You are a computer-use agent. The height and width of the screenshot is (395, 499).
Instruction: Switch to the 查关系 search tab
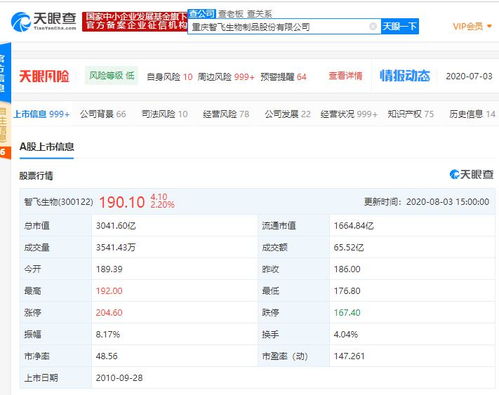coord(260,14)
